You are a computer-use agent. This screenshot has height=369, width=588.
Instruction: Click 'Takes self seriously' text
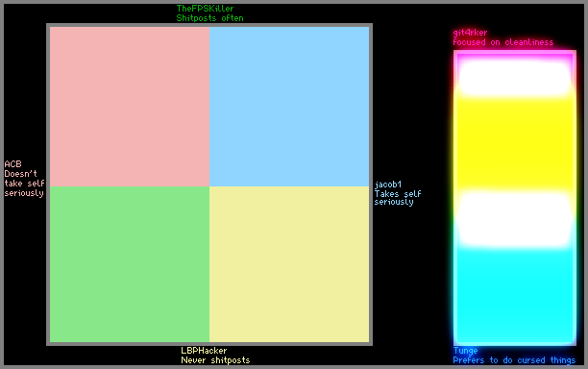pyautogui.click(x=398, y=198)
